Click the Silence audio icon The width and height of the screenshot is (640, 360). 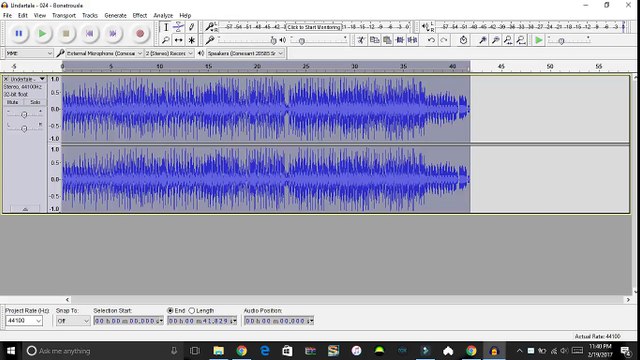412,40
